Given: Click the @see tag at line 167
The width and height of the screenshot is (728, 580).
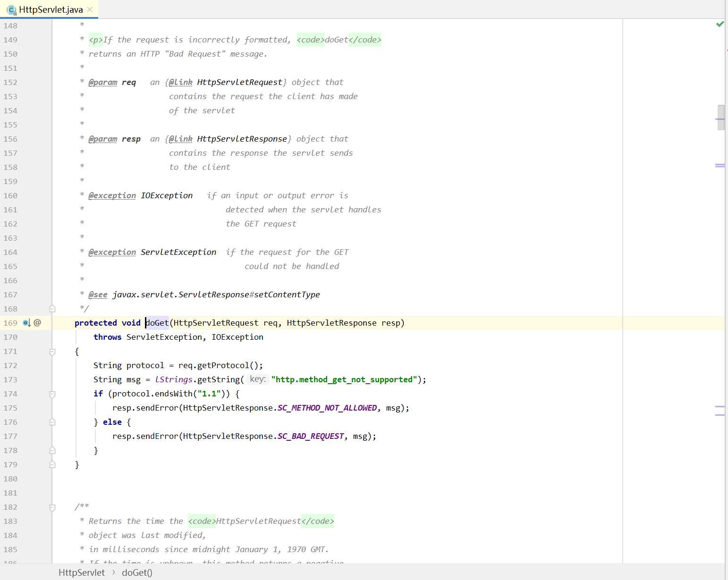Looking at the screenshot, I should pos(98,294).
